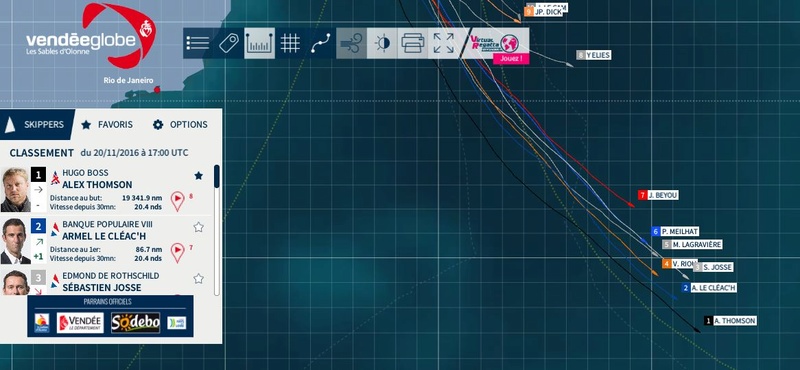
Task: Select the A. LE CLÉAC'H boat label
Action: pos(709,288)
